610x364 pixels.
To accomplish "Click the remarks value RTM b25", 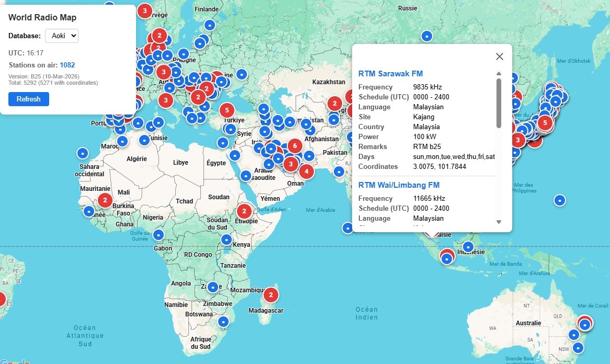I will click(427, 146).
